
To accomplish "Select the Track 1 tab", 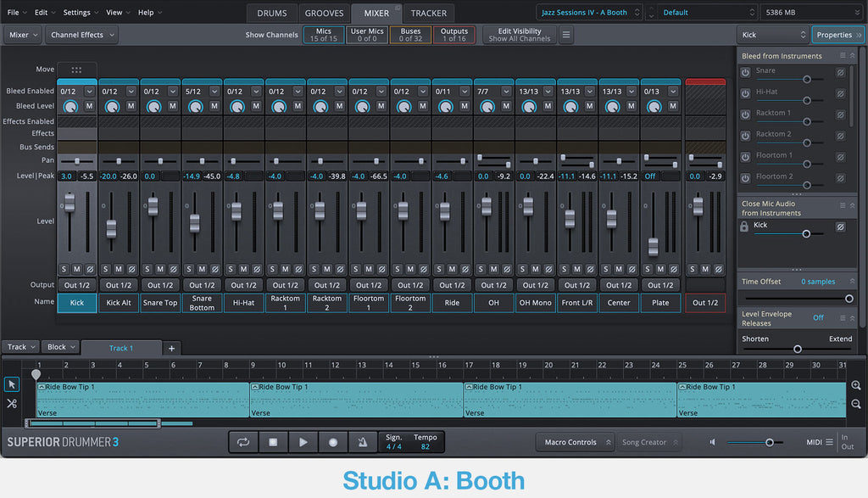I will pos(121,348).
